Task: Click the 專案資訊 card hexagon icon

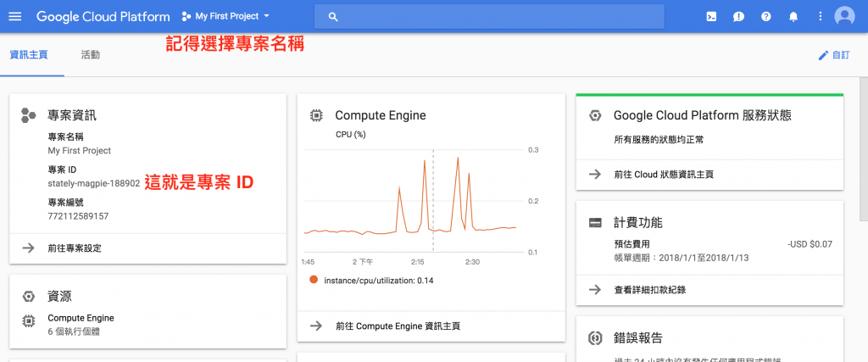Action: point(28,115)
